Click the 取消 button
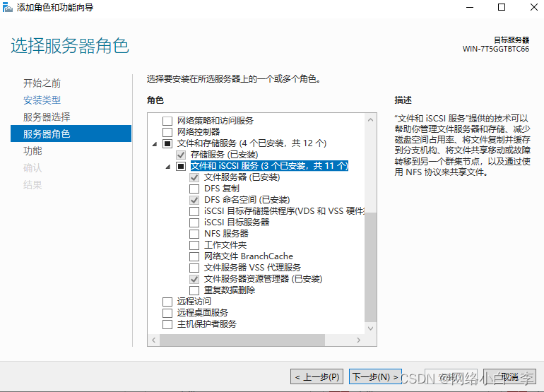 pos(509,376)
